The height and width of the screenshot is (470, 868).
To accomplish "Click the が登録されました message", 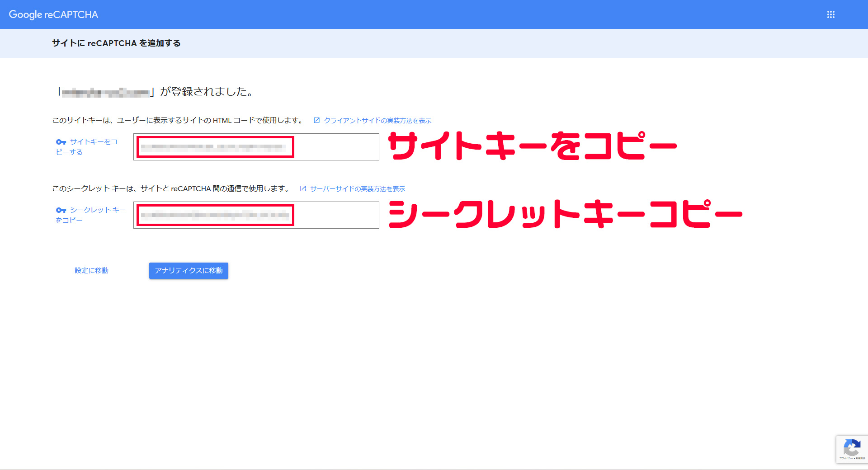I will click(x=155, y=92).
